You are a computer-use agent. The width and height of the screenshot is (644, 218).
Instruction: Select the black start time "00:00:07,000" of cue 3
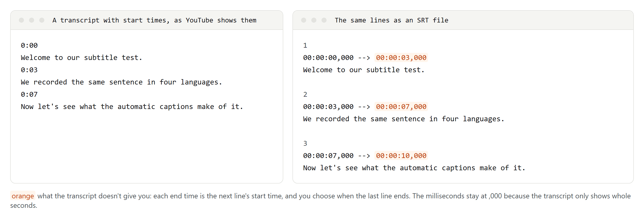328,156
